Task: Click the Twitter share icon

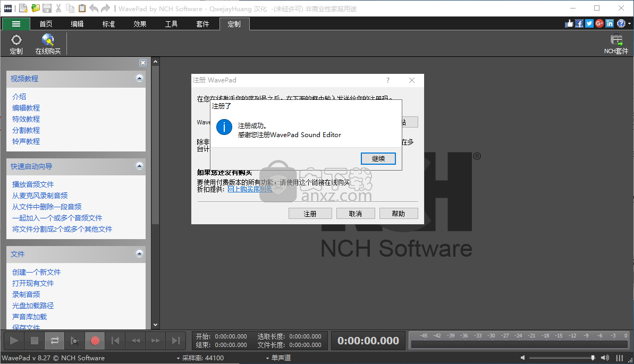Action: [589, 23]
